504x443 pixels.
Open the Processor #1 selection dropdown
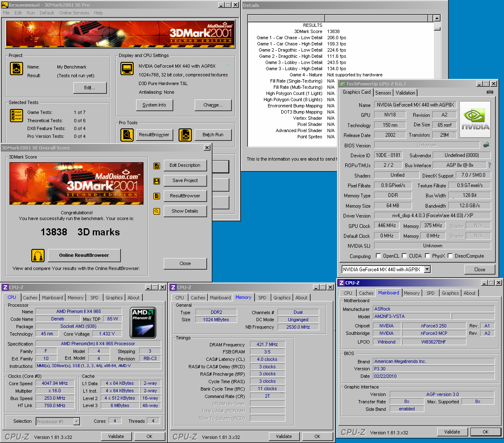76,422
